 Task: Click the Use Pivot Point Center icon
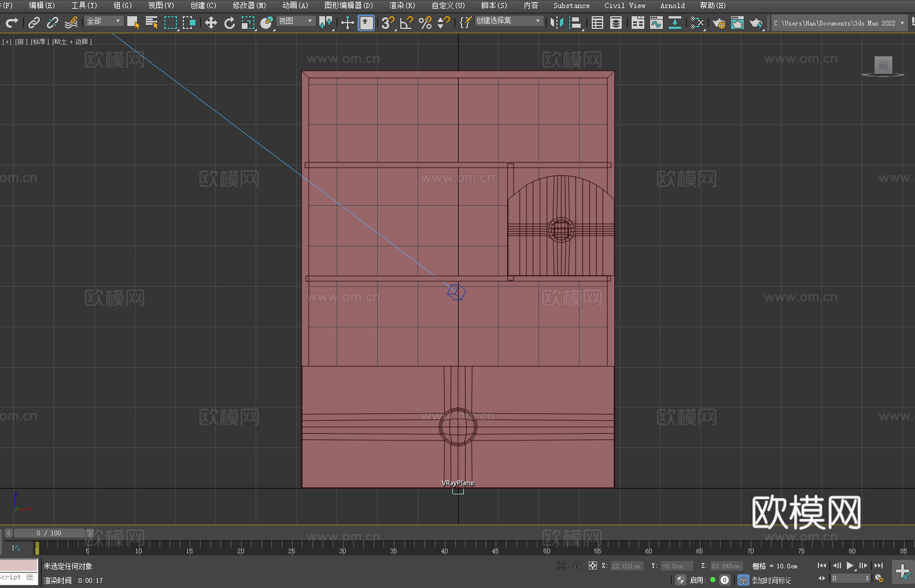326,23
